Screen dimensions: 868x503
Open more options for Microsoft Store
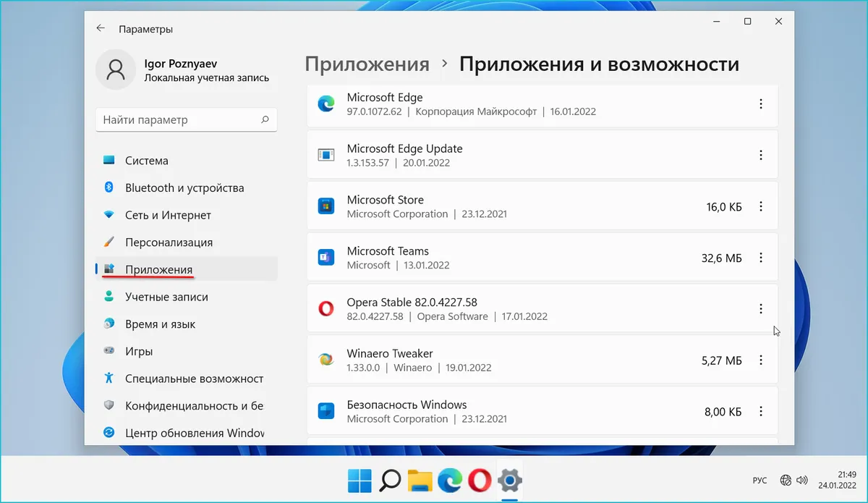pos(760,206)
